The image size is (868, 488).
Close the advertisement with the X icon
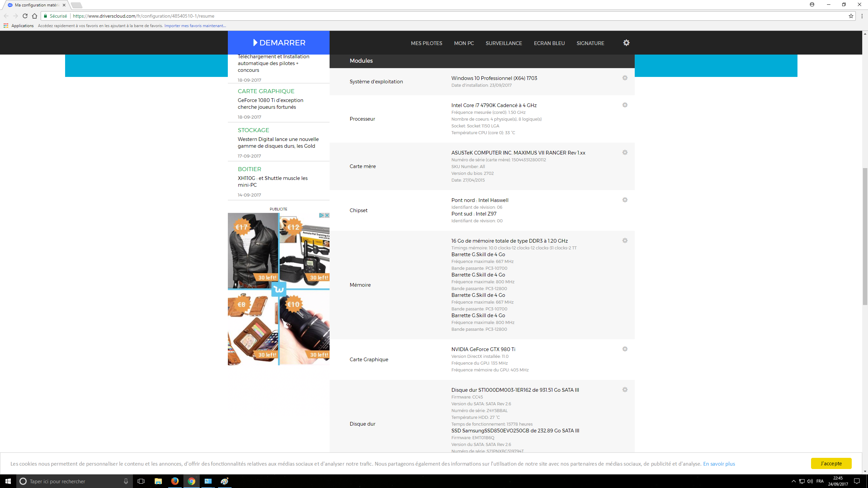[x=327, y=216]
